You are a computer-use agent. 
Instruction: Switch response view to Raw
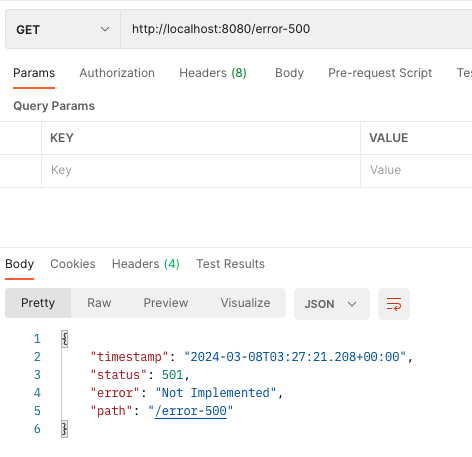(x=99, y=303)
